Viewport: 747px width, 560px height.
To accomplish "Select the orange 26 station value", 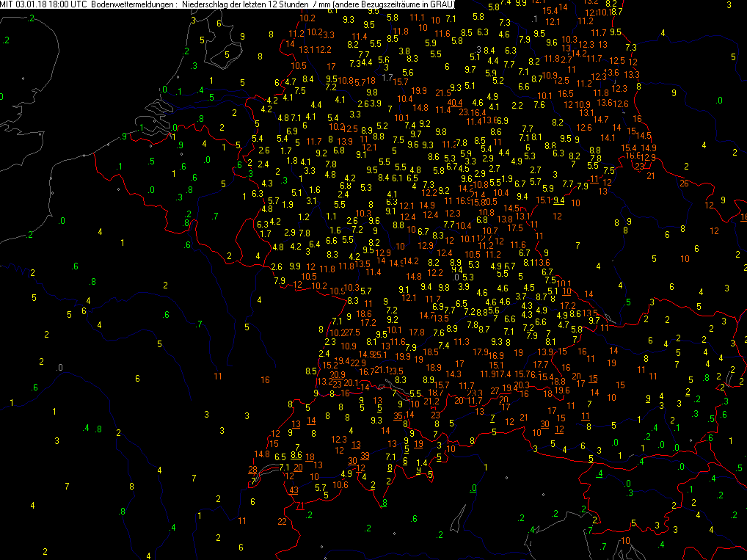I will tap(684, 183).
